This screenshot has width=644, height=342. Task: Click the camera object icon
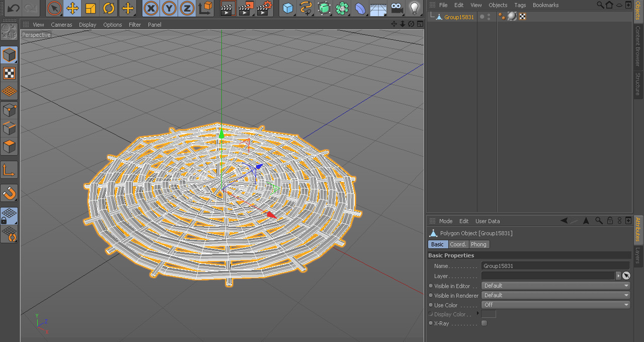click(397, 8)
